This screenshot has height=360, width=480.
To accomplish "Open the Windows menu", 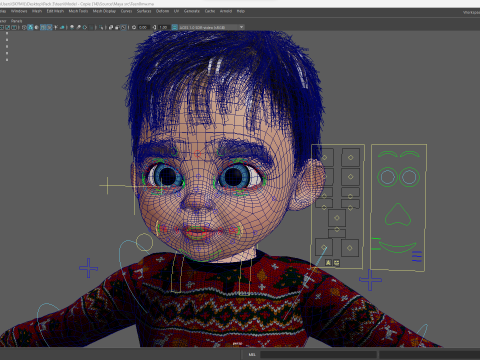I will click(x=19, y=11).
